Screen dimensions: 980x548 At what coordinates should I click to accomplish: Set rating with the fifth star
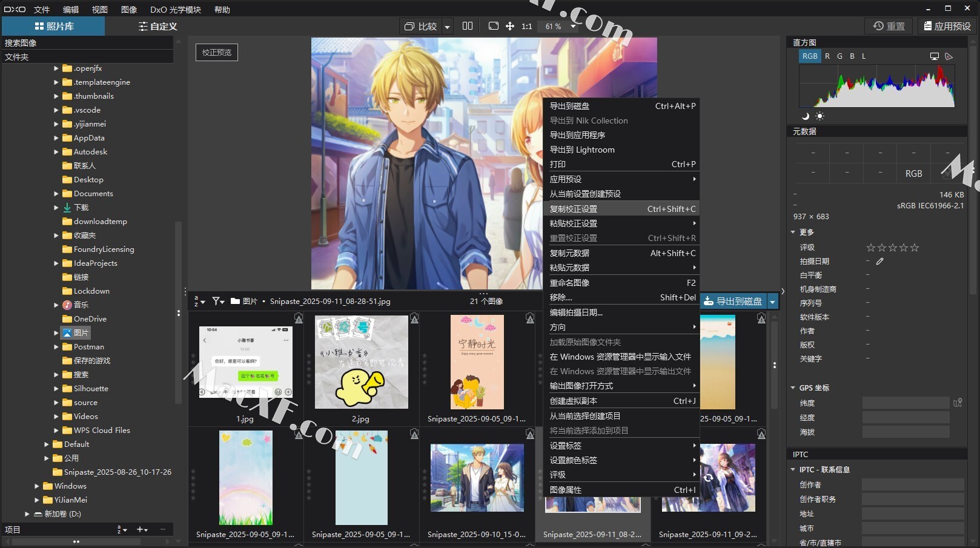click(915, 248)
